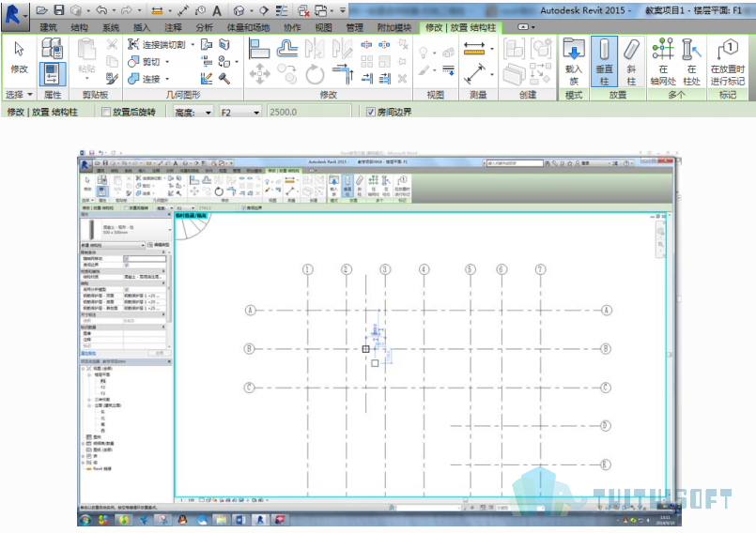756x533 pixels.
Task: Open Type Properties icon above 属性 in the enlarged ribbon
Action: 52,48
